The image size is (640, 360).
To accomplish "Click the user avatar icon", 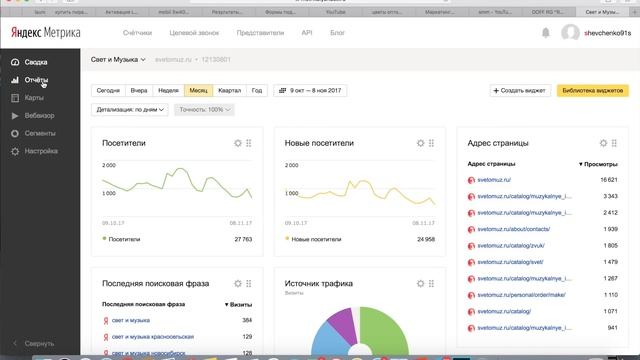I will click(x=570, y=33).
